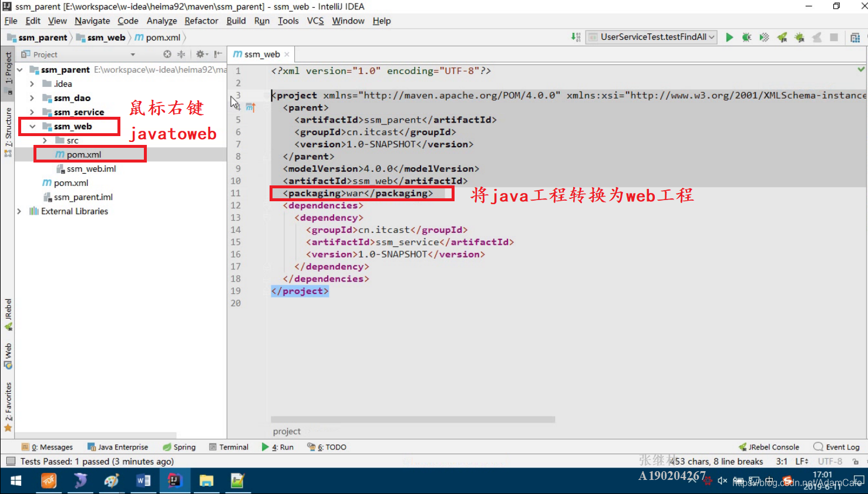This screenshot has width=868, height=494.
Task: Select pom.xml breadcrumb in navigation bar
Action: click(157, 38)
